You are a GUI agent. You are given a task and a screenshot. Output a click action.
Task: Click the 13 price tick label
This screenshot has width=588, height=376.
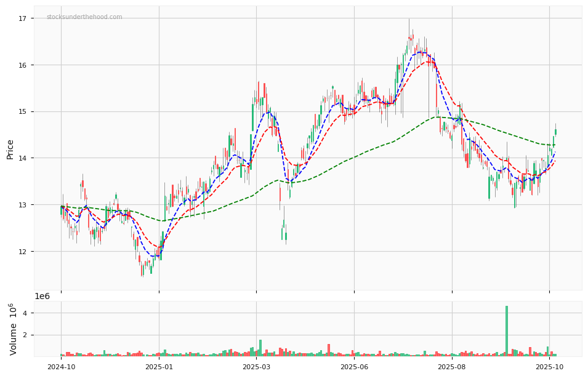[22, 205]
